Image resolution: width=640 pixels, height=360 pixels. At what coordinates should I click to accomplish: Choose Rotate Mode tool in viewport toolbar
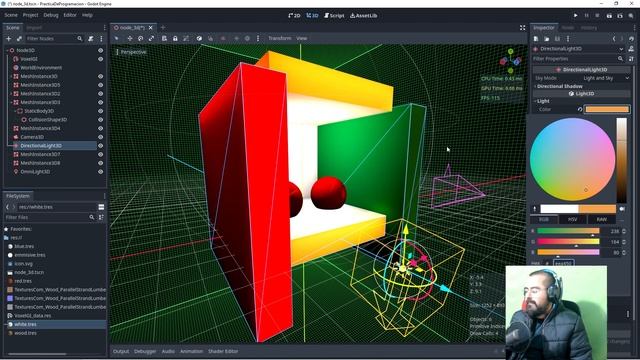pos(140,38)
